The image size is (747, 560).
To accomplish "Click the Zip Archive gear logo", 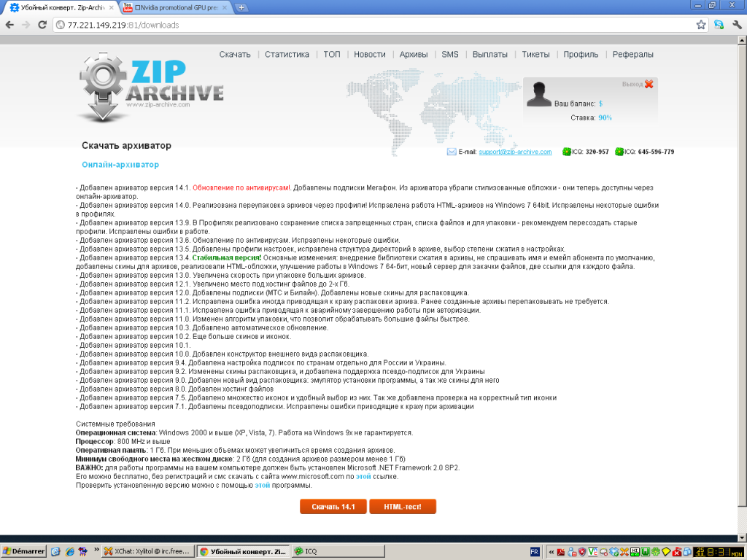I will (102, 86).
